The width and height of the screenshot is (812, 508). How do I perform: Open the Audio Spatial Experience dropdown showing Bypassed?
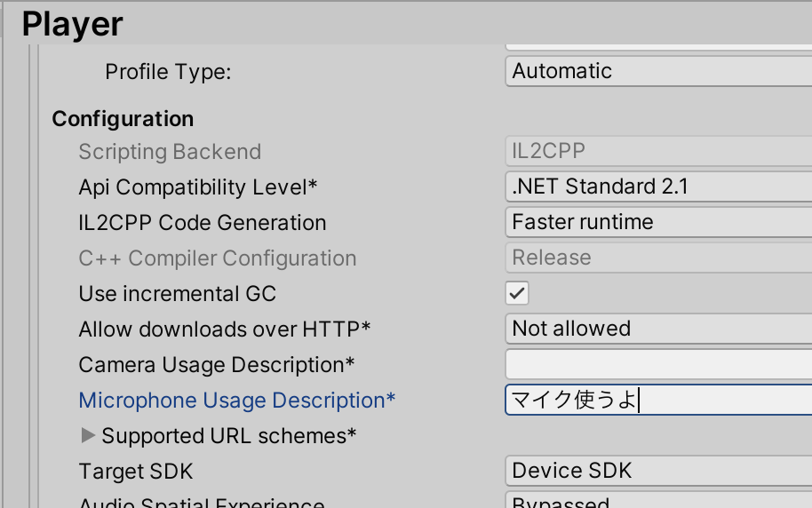pos(658,500)
